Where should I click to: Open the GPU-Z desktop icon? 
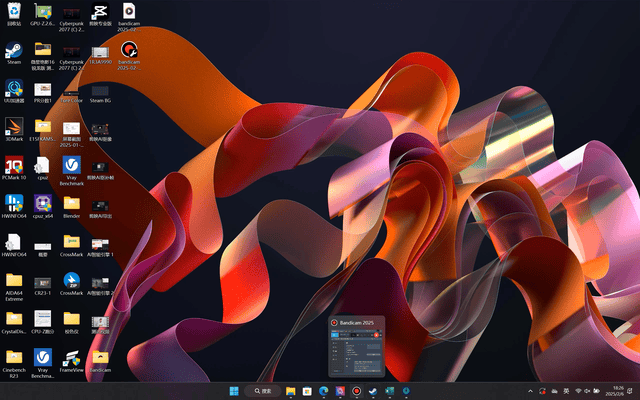coord(43,12)
